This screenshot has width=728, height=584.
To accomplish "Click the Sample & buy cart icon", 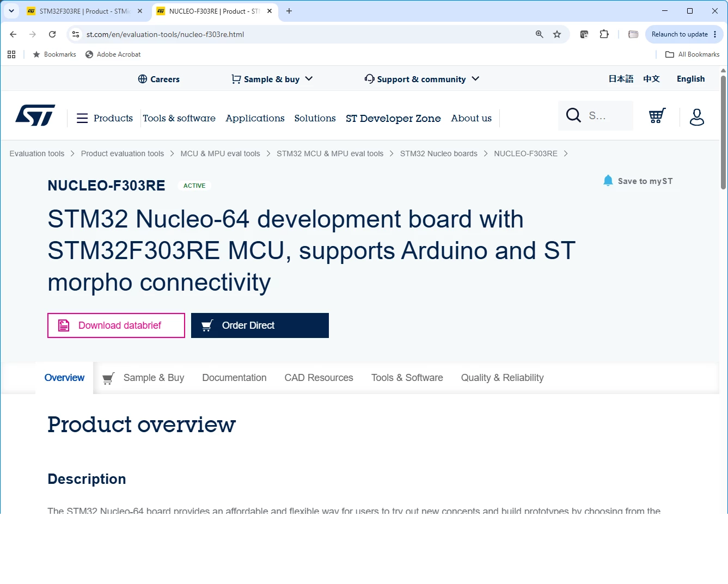I will [236, 79].
